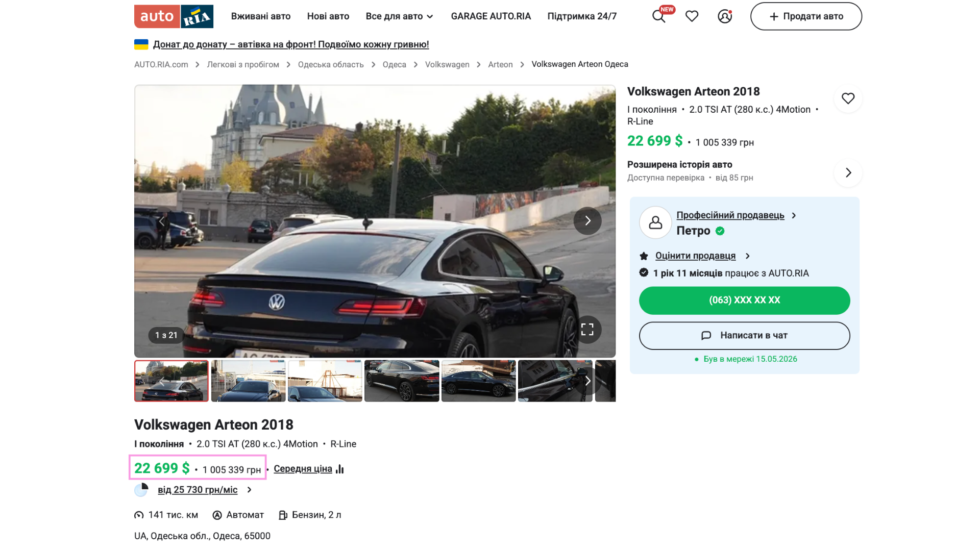
Task: Reveal seller phone number (063) XXX XX XX
Action: coord(744,300)
